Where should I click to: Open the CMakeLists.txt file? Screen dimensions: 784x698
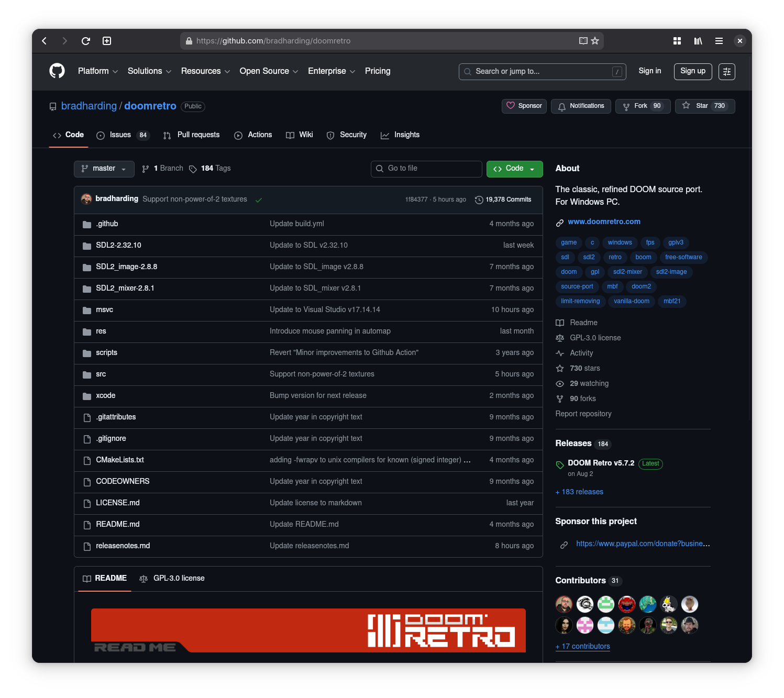120,460
